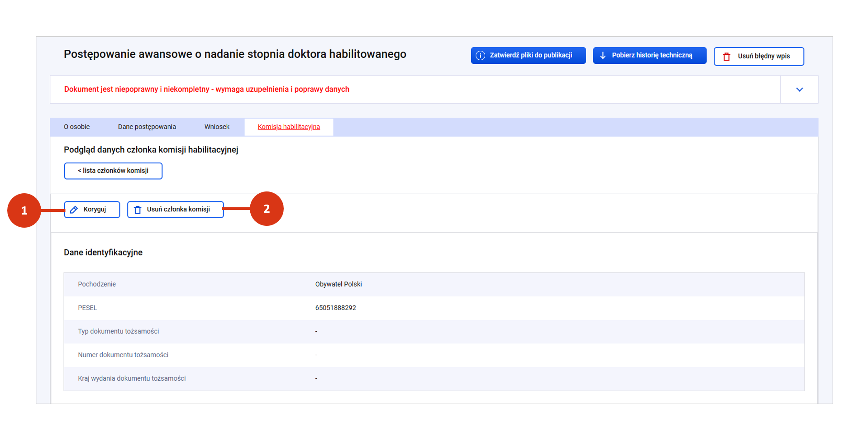868x444 pixels.
Task: Open the Dane postępowania tab
Action: coord(147,127)
